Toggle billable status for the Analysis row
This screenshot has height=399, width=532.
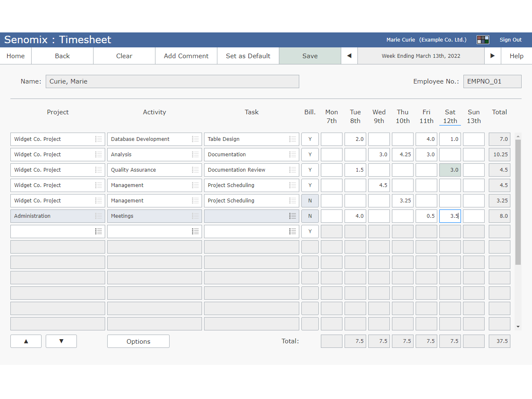click(310, 154)
